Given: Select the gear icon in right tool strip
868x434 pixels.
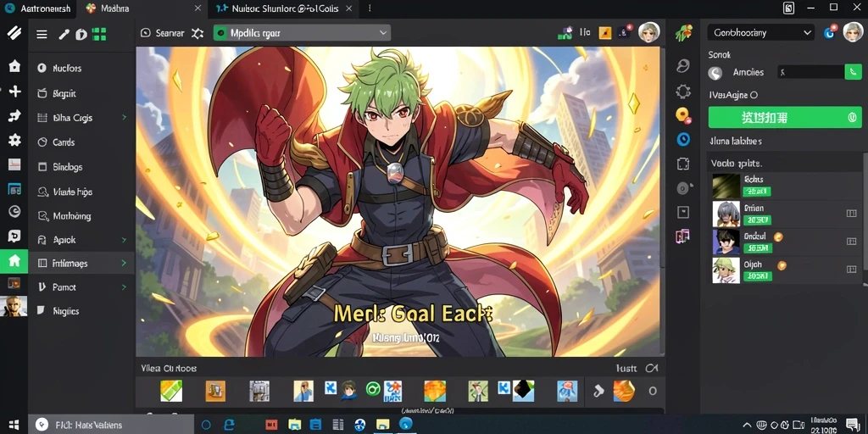Looking at the screenshot, I should (x=684, y=92).
